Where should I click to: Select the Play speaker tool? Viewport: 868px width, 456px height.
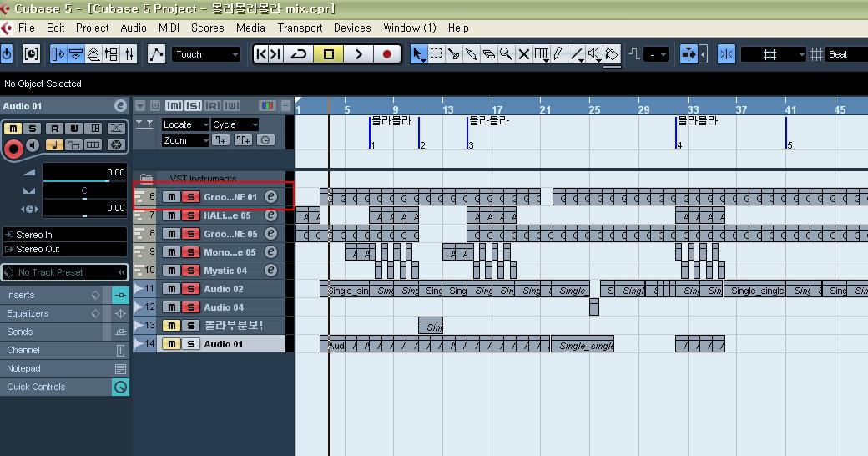(x=594, y=54)
